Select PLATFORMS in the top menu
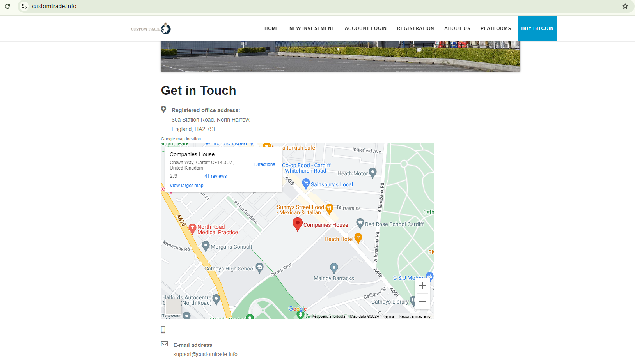This screenshot has width=635, height=364. (496, 28)
